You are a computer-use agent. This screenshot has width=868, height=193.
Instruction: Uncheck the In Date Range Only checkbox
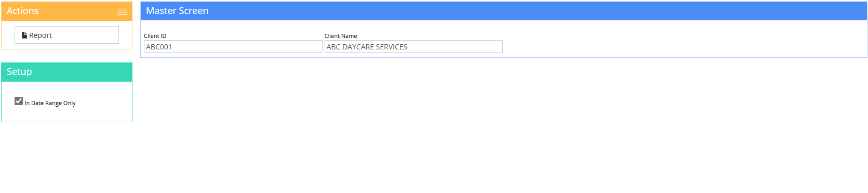[19, 101]
